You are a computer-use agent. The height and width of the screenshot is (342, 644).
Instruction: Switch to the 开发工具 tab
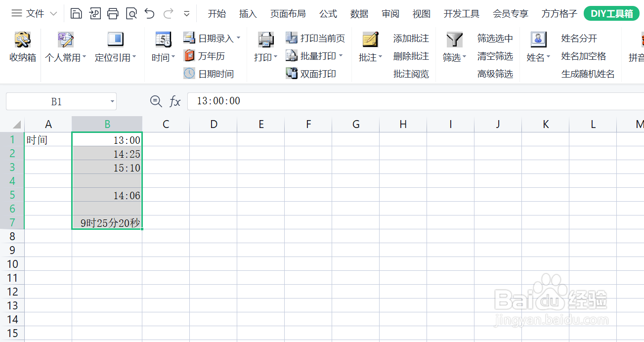coord(462,14)
